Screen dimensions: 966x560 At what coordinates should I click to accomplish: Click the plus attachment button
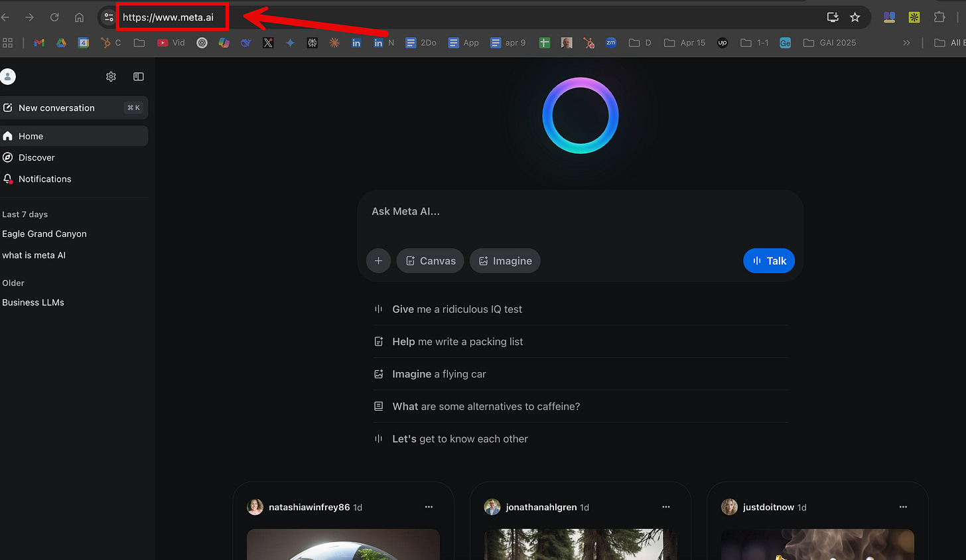[x=378, y=261]
